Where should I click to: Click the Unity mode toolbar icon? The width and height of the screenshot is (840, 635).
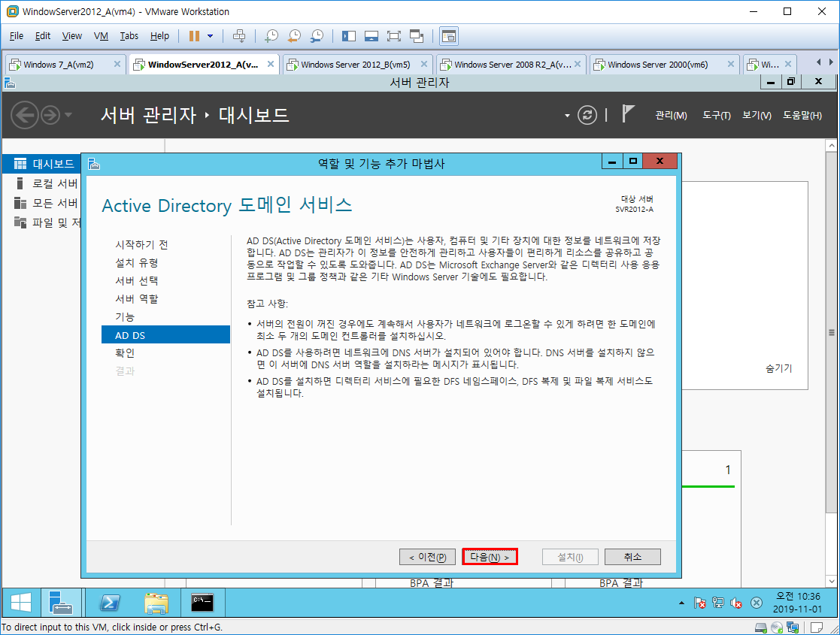[x=417, y=36]
